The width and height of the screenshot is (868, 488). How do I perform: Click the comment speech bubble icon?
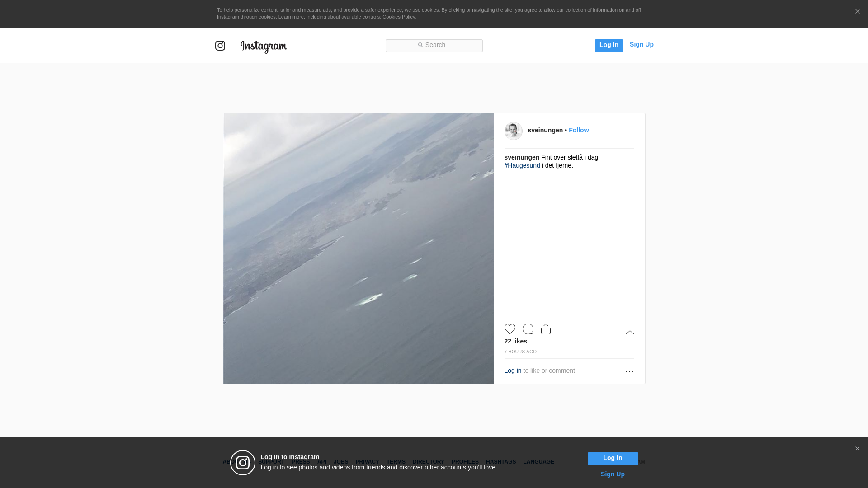coord(528,329)
